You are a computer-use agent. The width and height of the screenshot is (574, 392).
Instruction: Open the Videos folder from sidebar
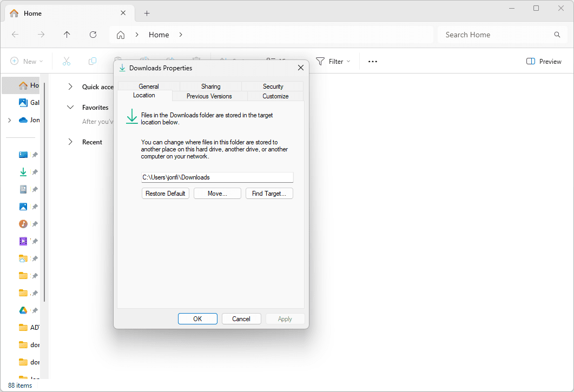click(23, 241)
